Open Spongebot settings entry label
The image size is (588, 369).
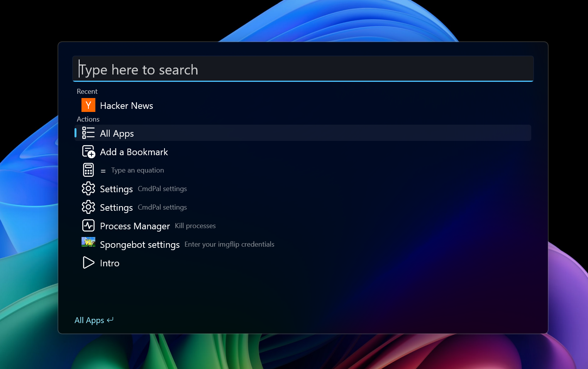[x=140, y=245]
